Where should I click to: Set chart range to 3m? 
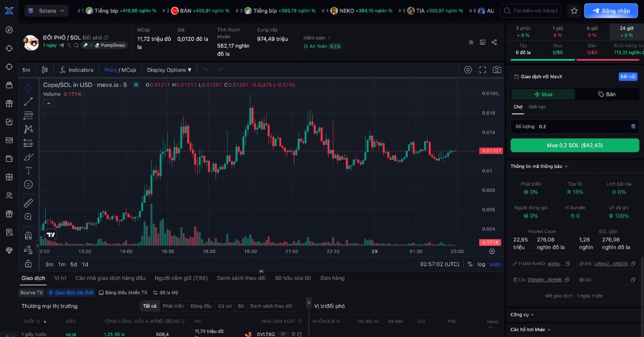pyautogui.click(x=49, y=264)
